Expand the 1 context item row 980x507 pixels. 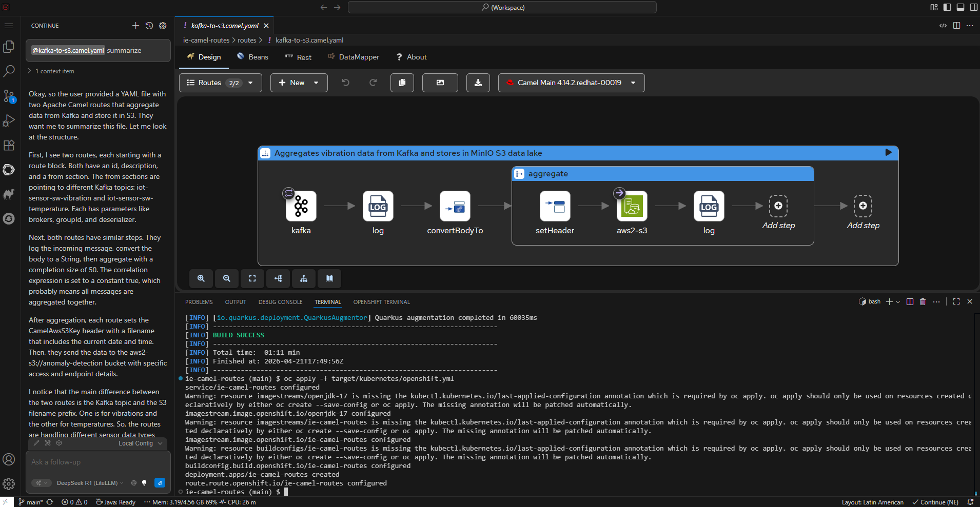[x=51, y=71]
